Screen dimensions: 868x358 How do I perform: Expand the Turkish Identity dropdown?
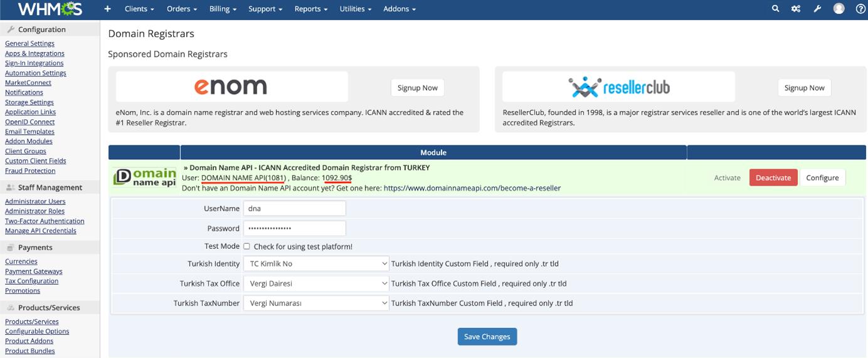(316, 264)
